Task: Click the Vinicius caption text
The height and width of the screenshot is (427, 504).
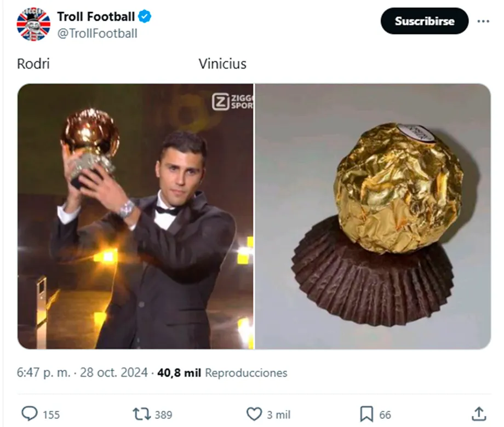Action: [x=222, y=64]
